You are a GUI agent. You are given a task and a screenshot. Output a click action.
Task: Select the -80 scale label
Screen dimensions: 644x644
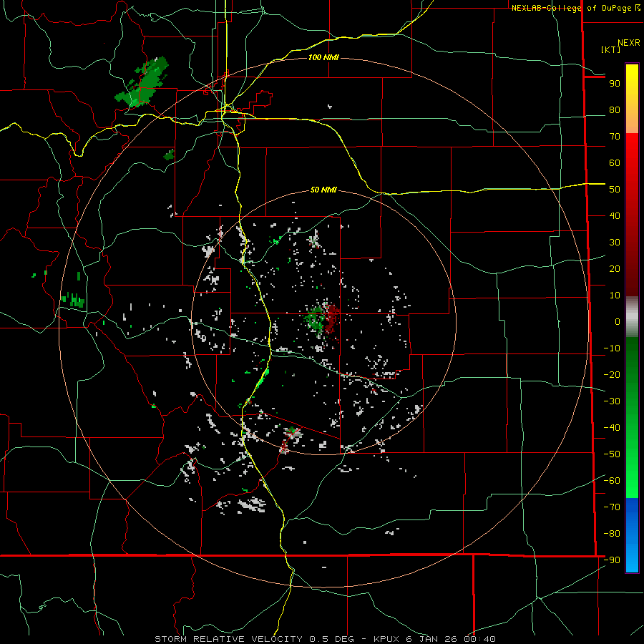point(612,534)
